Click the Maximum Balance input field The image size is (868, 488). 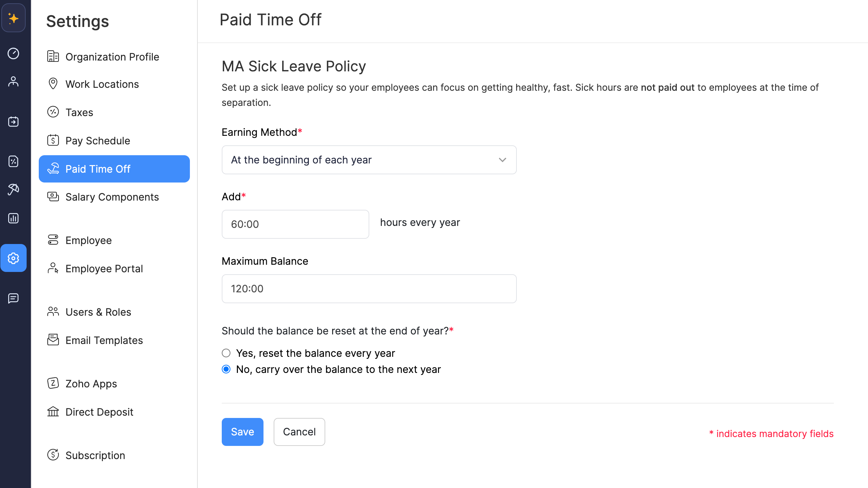click(x=369, y=289)
